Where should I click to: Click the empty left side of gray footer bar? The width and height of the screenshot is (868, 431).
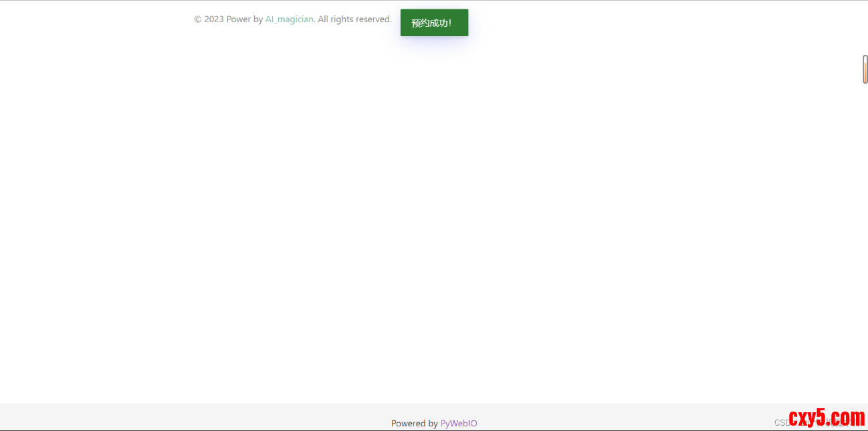(x=134, y=416)
